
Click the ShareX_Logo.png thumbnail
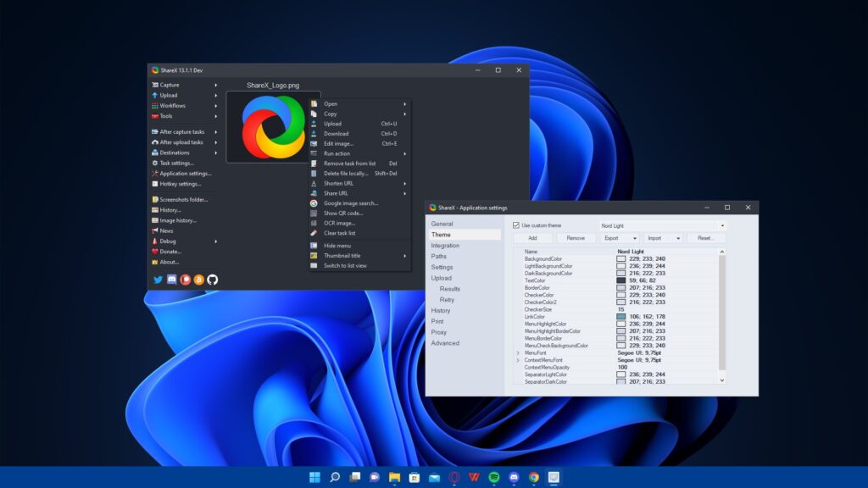[x=273, y=127]
